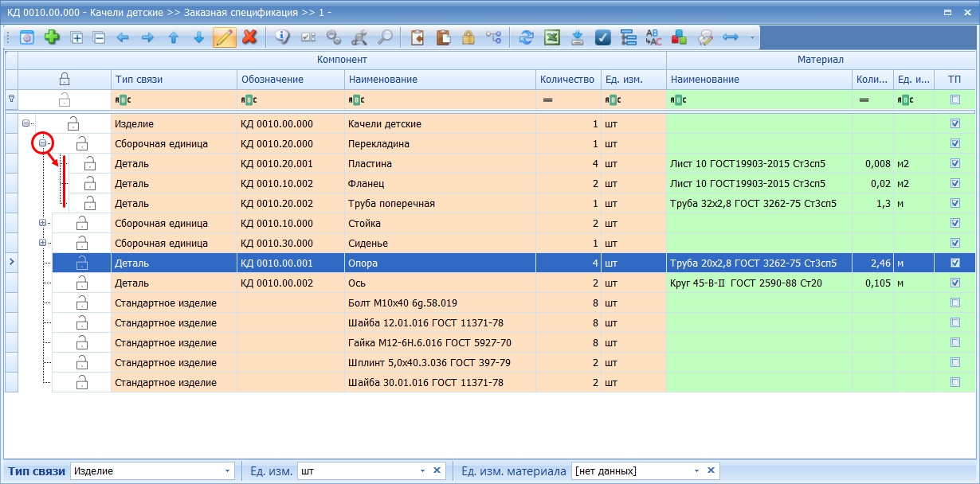Image resolution: width=980 pixels, height=484 pixels.
Task: Check the ТП checkbox for Болт М10х40 row
Action: coord(955,302)
